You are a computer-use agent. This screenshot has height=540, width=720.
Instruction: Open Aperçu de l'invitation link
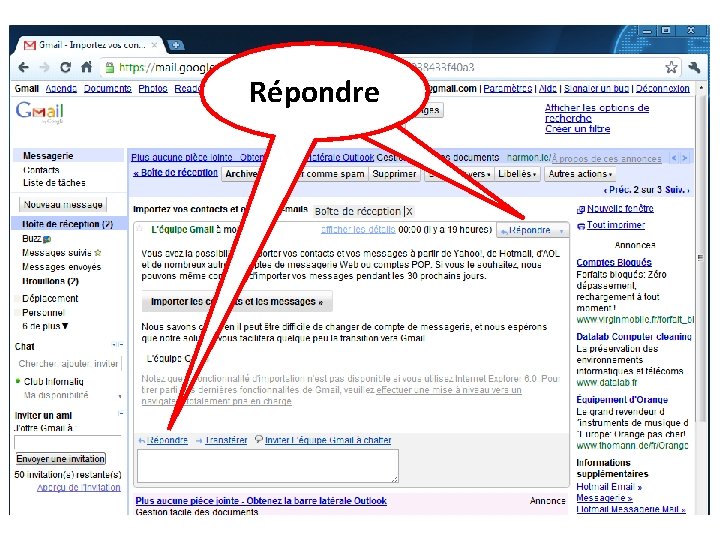click(x=79, y=488)
